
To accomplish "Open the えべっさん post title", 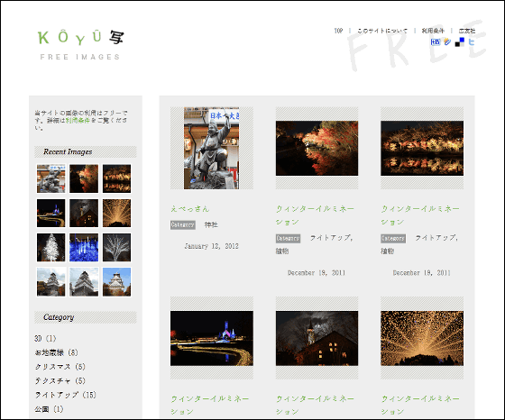I will pyautogui.click(x=190, y=209).
